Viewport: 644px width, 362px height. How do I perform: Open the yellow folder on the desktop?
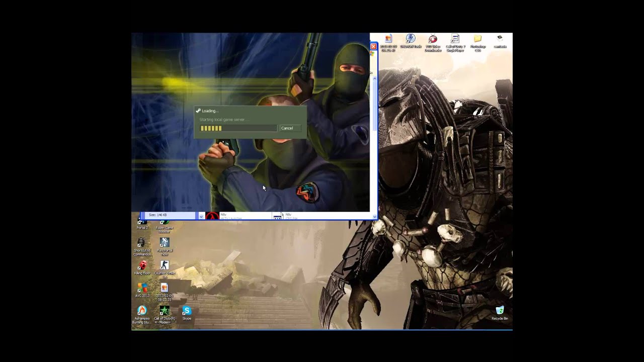(x=477, y=43)
